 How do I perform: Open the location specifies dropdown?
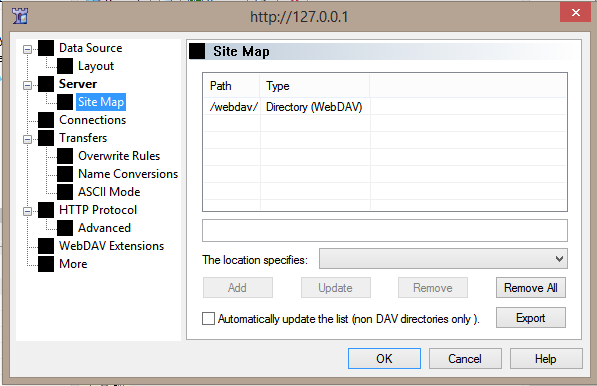pos(443,259)
